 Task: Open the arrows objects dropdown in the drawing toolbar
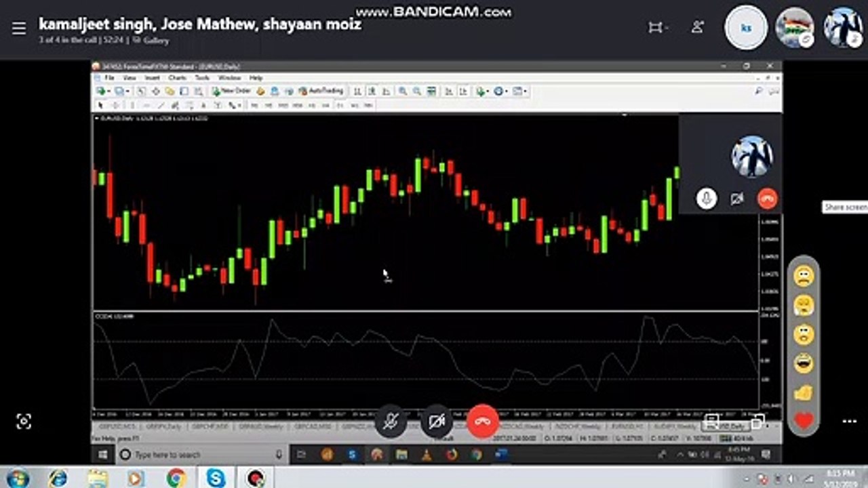click(235, 106)
